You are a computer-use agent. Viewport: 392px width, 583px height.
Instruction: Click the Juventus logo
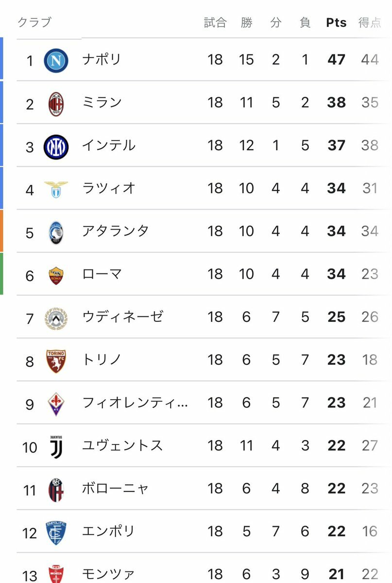coord(56,446)
